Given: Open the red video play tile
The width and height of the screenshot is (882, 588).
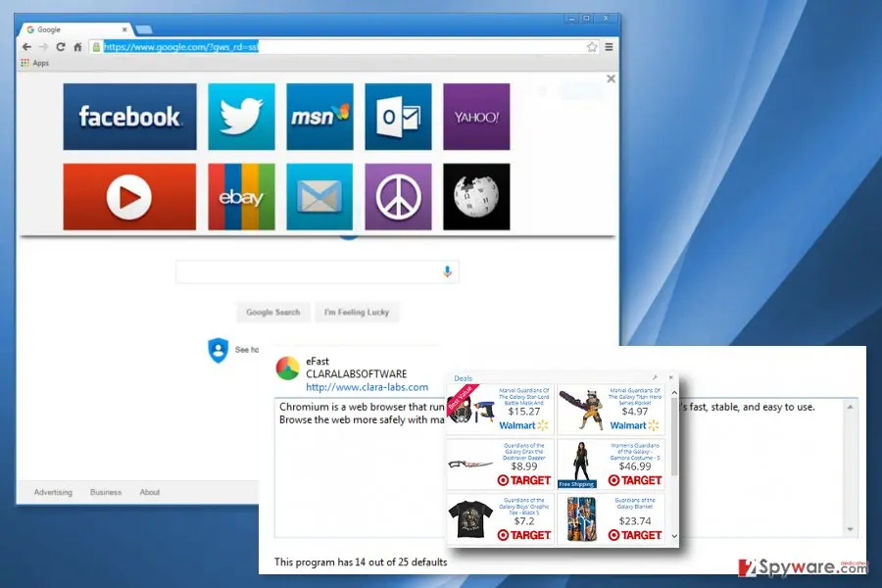Looking at the screenshot, I should 130,197.
